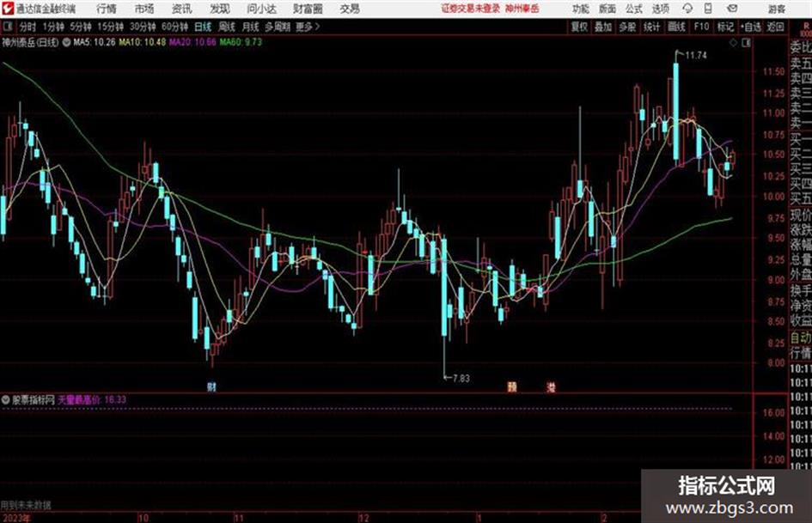Click the 证券交易未登录 login link
812x523 pixels.
point(470,9)
